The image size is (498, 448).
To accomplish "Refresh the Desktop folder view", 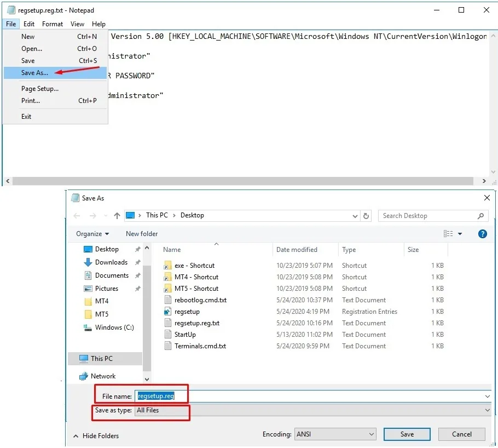I will pos(366,215).
